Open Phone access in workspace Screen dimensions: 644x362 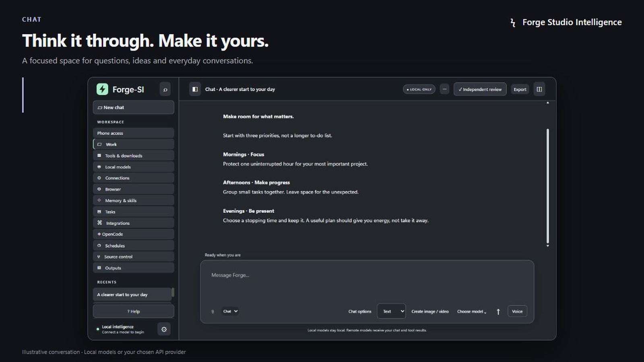pos(134,133)
